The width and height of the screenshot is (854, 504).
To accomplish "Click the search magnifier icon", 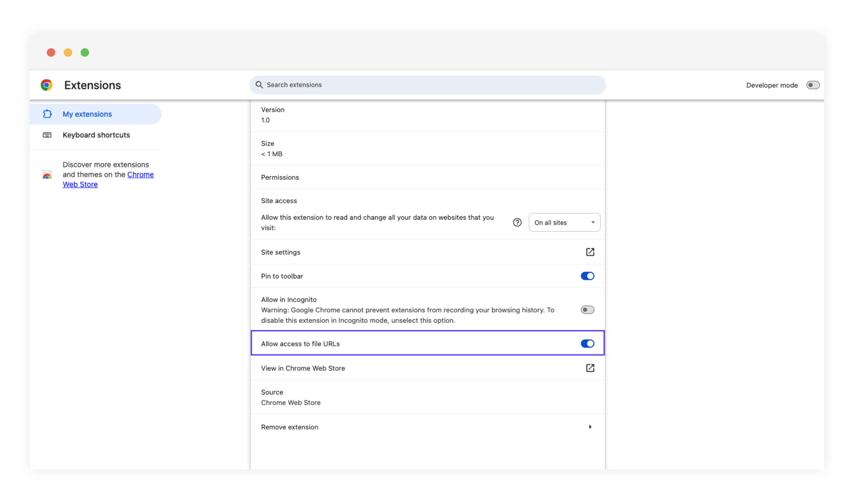I will pyautogui.click(x=259, y=85).
